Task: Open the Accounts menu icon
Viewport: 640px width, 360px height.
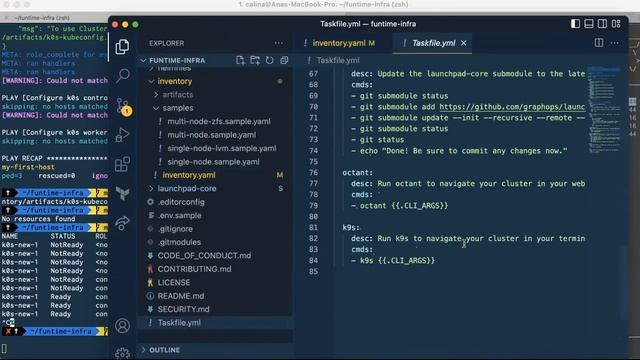Action: [122, 326]
